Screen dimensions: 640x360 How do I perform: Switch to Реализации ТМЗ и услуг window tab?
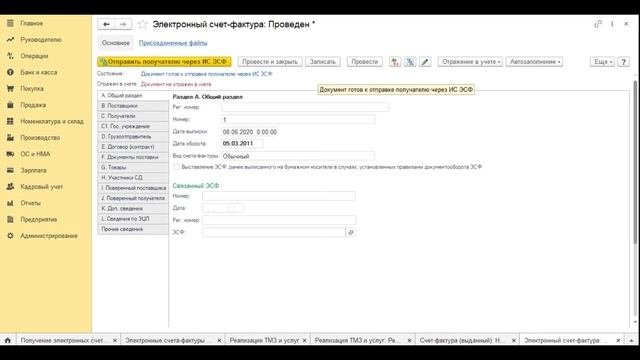(x=264, y=340)
